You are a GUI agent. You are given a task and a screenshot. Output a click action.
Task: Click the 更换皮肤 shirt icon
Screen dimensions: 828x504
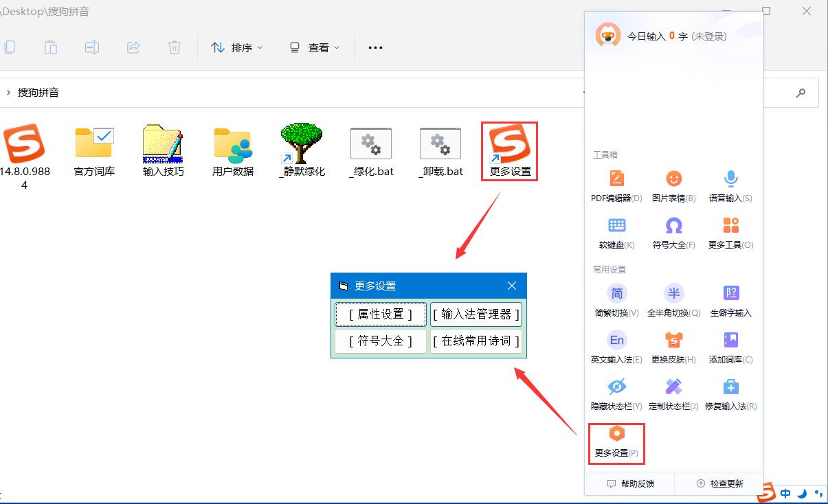(673, 341)
